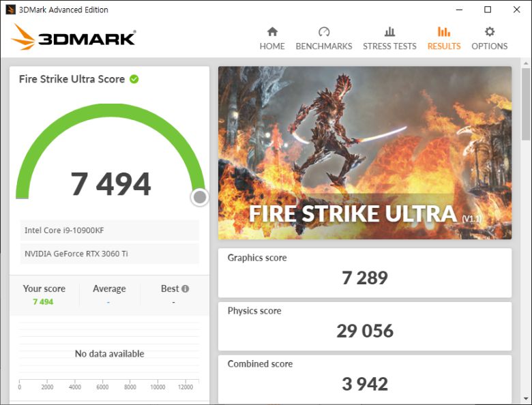Switch to the Stress Tests tab
This screenshot has height=405, width=532.
pos(389,39)
